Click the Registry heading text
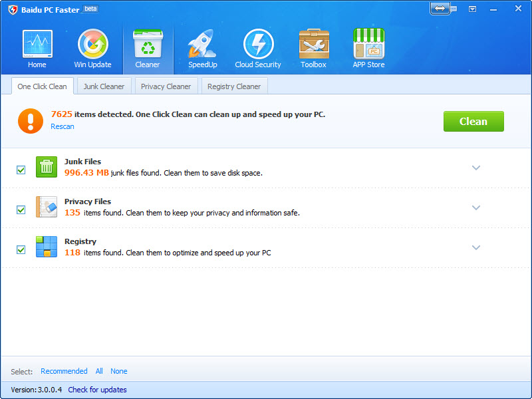Screen dimensions: 532x399 point(80,241)
